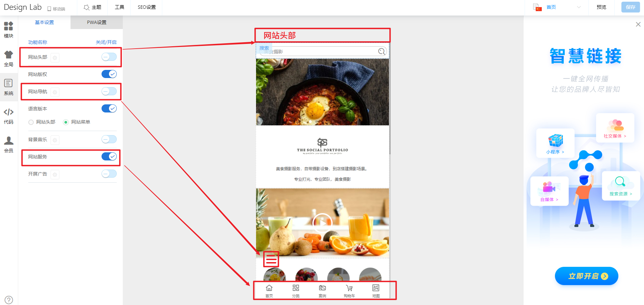Tap the 购物车 cart icon in bottom bar

coord(349,291)
